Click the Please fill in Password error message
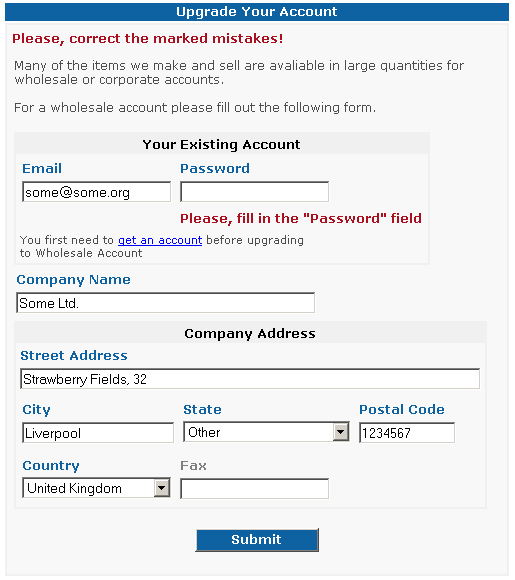The width and height of the screenshot is (515, 580). coord(301,218)
